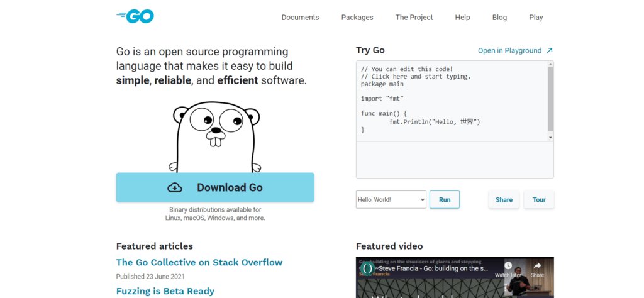
Task: Go to the Blog page
Action: click(x=499, y=17)
